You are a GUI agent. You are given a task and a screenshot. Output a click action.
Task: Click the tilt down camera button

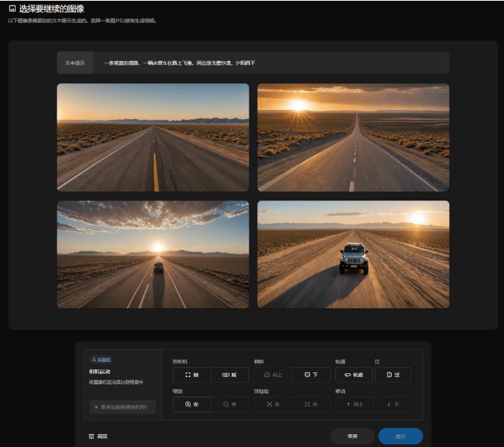311,375
